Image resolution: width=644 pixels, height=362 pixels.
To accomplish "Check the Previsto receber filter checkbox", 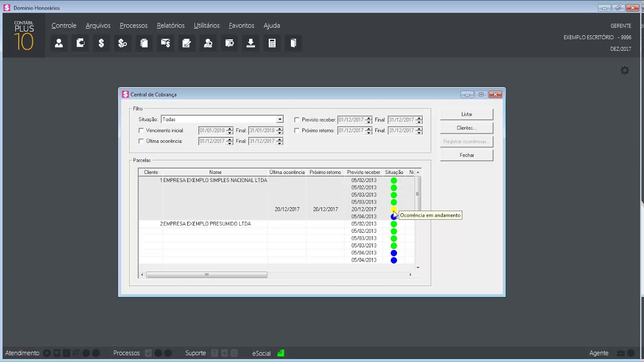I will [297, 120].
